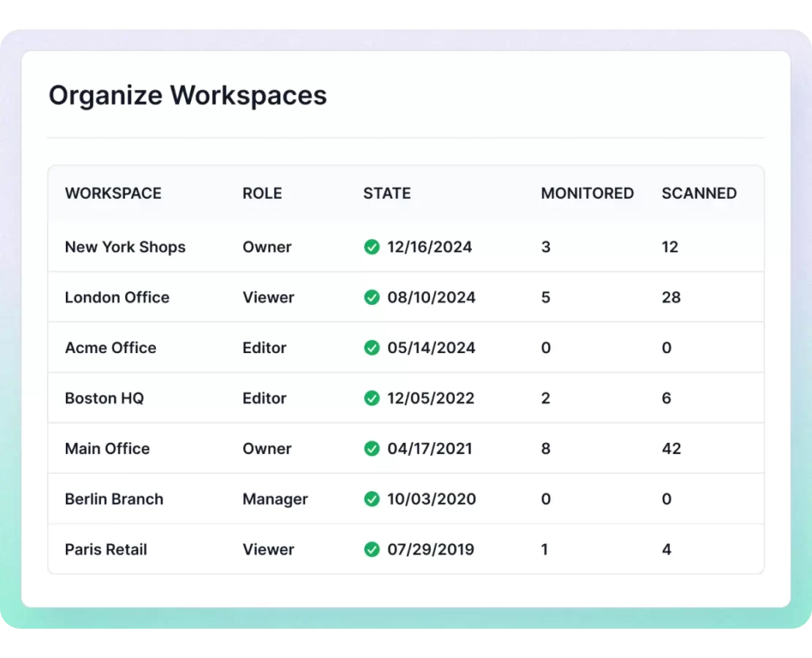The height and width of the screenshot is (658, 812).
Task: Click Boston HQ state check icon
Action: (372, 398)
